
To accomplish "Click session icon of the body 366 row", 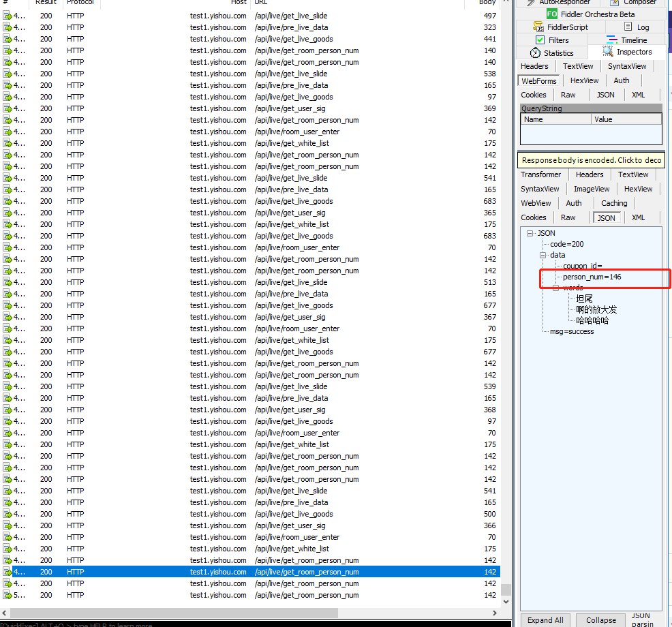I will coord(7,525).
